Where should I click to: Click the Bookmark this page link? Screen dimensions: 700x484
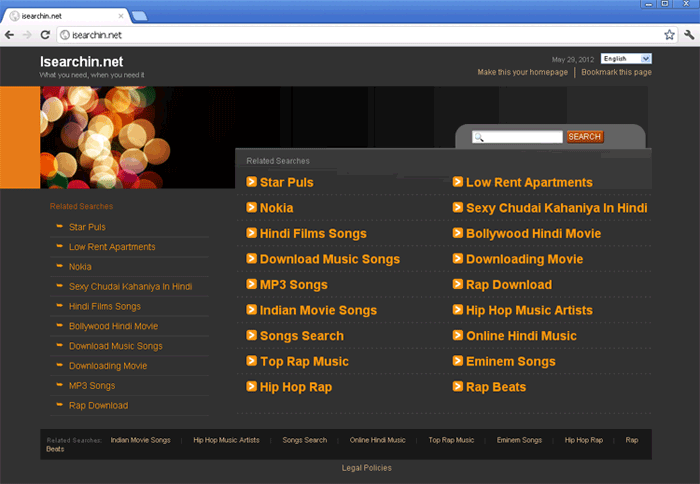[616, 72]
